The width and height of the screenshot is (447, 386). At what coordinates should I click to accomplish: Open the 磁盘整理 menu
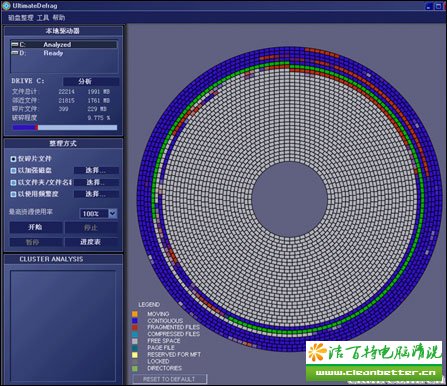21,18
